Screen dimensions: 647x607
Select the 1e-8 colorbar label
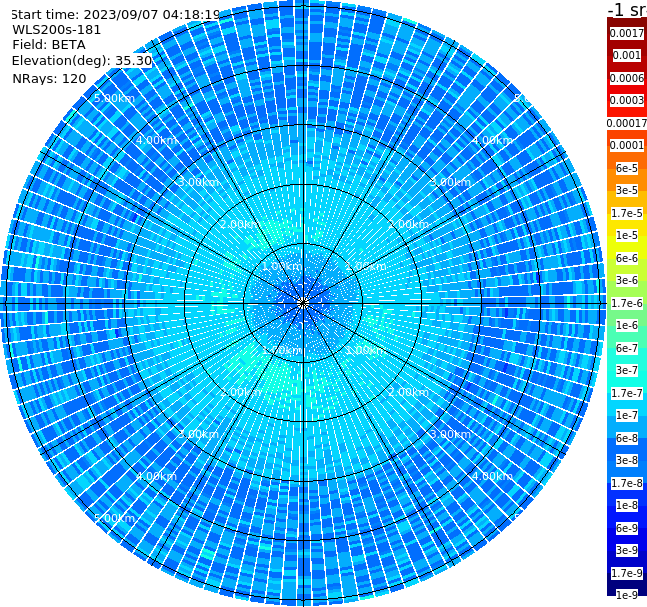click(x=627, y=505)
